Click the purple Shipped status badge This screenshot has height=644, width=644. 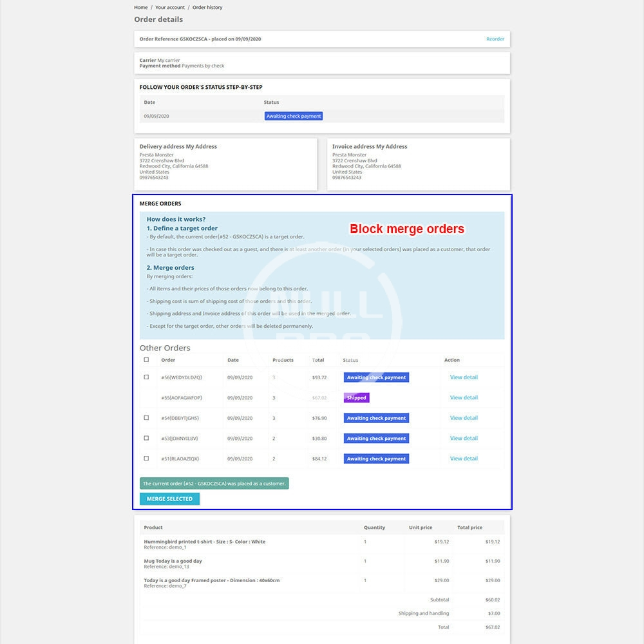click(356, 398)
